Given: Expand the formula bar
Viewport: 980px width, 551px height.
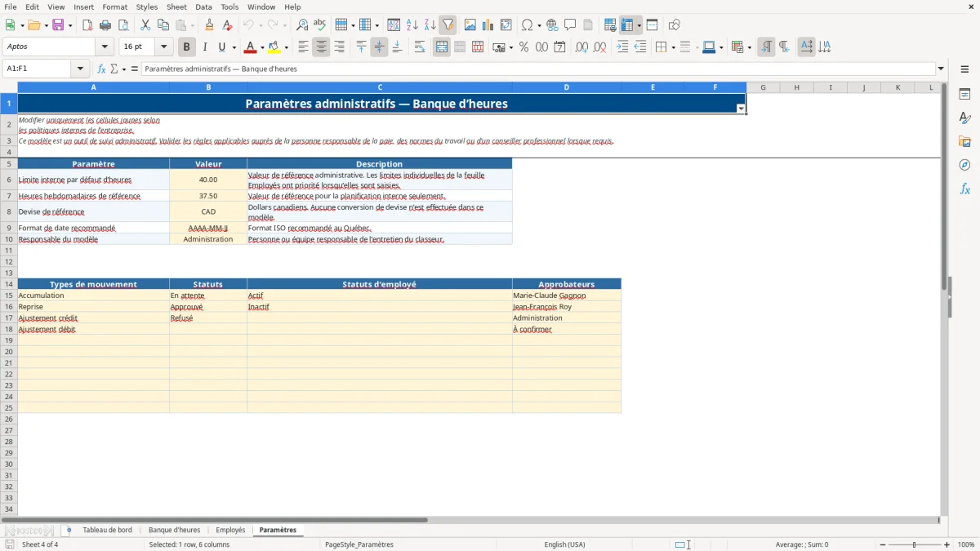Looking at the screenshot, I should click(941, 69).
